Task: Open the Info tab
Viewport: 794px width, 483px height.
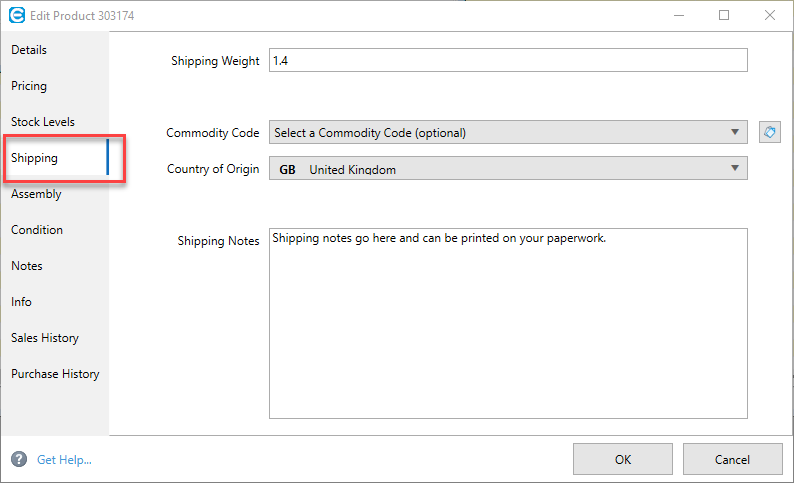Action: (21, 302)
